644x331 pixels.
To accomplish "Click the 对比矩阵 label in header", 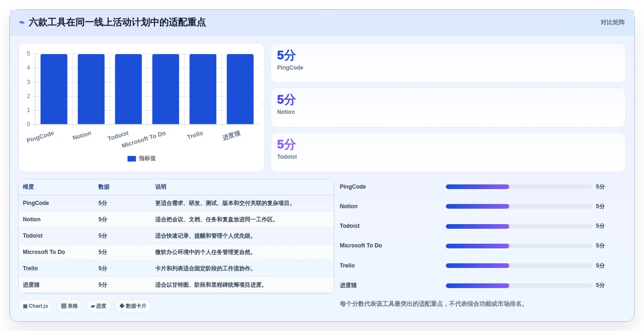I will pyautogui.click(x=612, y=22).
